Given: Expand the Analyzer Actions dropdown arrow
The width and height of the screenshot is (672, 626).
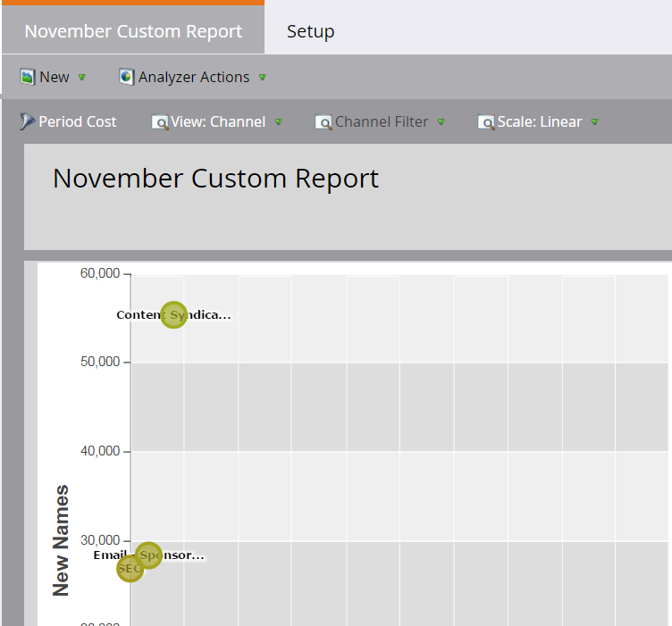Looking at the screenshot, I should click(x=262, y=78).
